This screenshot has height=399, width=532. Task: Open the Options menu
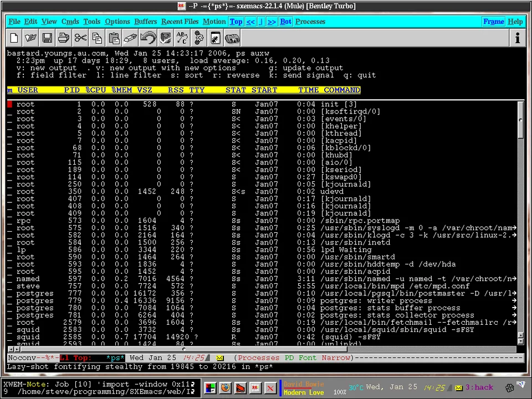pos(117,22)
